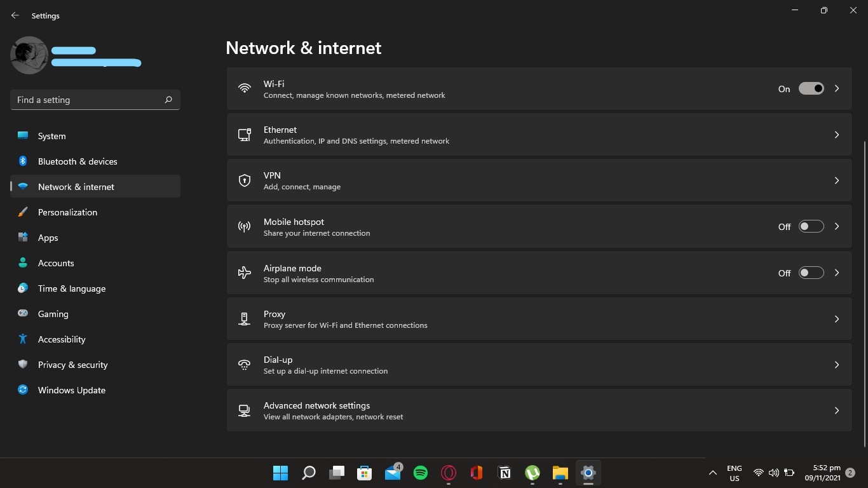Switch to Windows Update section
This screenshot has height=488, width=868.
point(95,390)
